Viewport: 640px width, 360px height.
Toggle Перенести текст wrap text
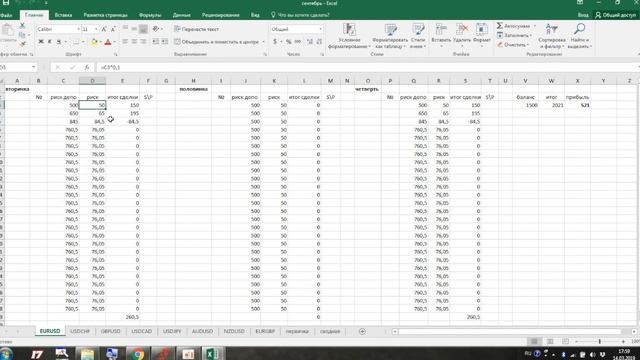[197, 29]
